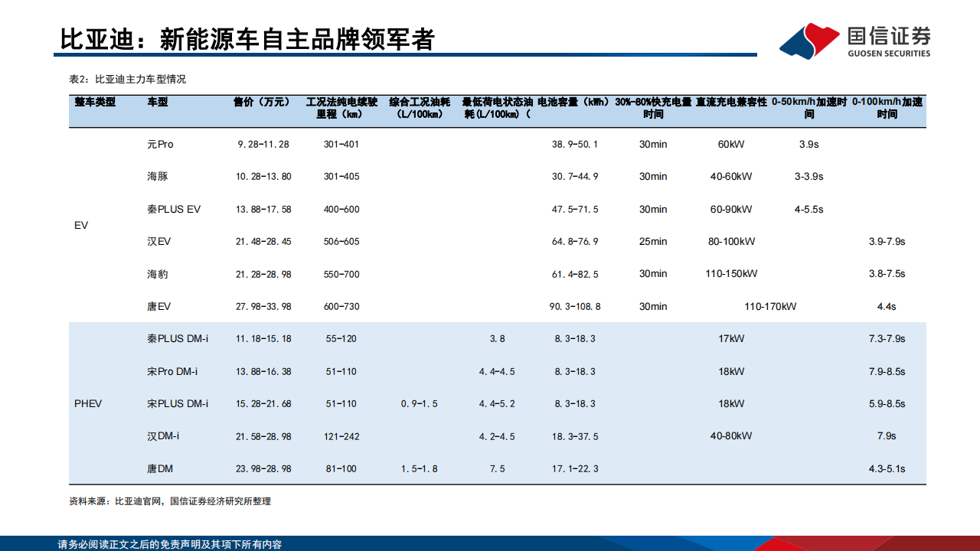Image resolution: width=980 pixels, height=551 pixels.
Task: Click the 4.4s acceleration value
Action: coord(887,307)
